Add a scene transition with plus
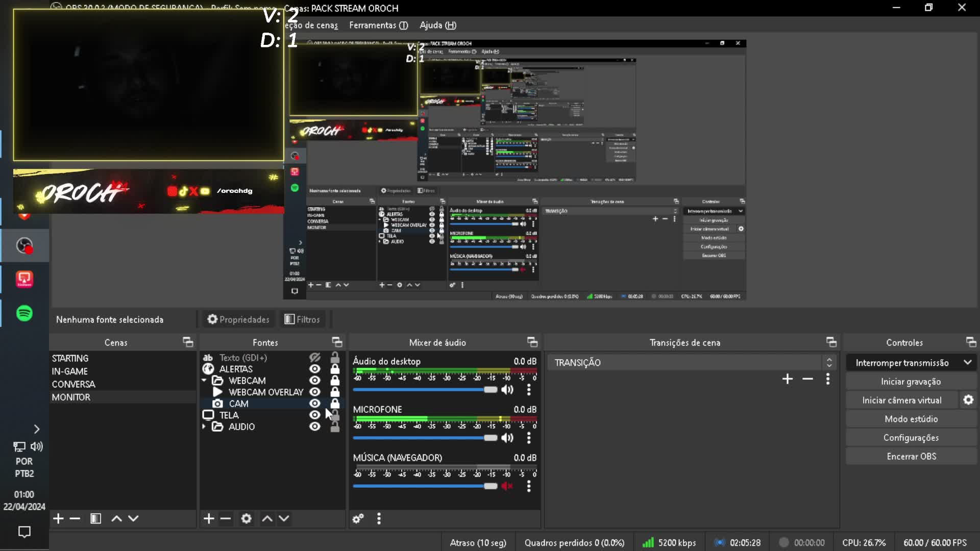Viewport: 980px width, 551px height. click(788, 379)
